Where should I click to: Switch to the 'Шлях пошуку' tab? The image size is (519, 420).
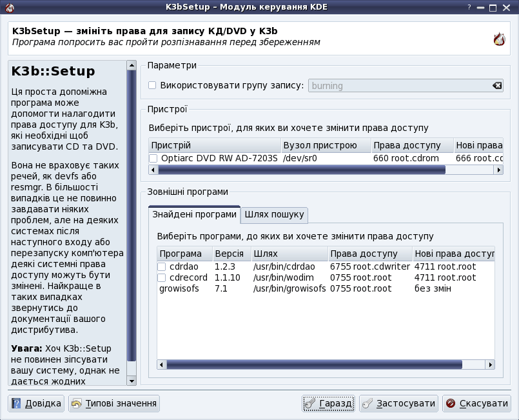275,215
